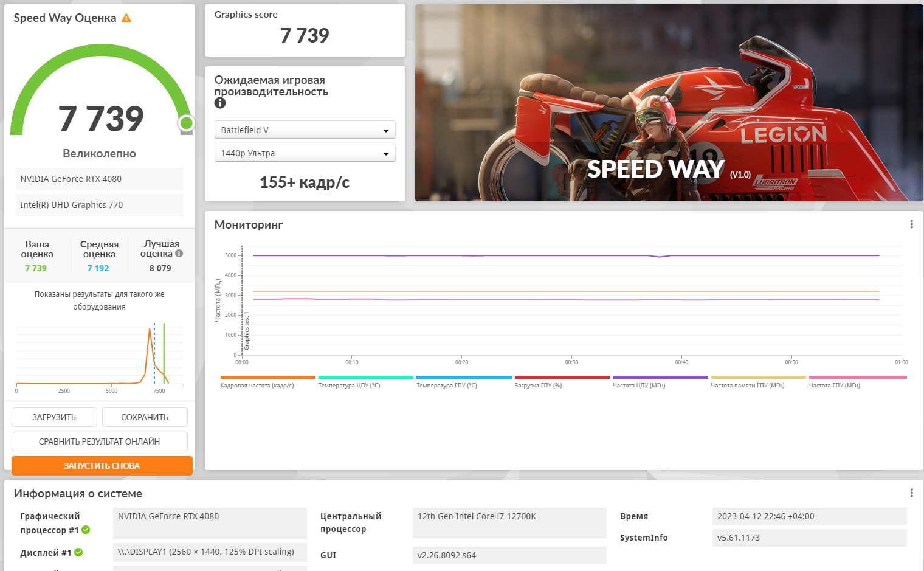
Task: Toggle the Кадровая частота (кадр/с) legend series
Action: 267,382
